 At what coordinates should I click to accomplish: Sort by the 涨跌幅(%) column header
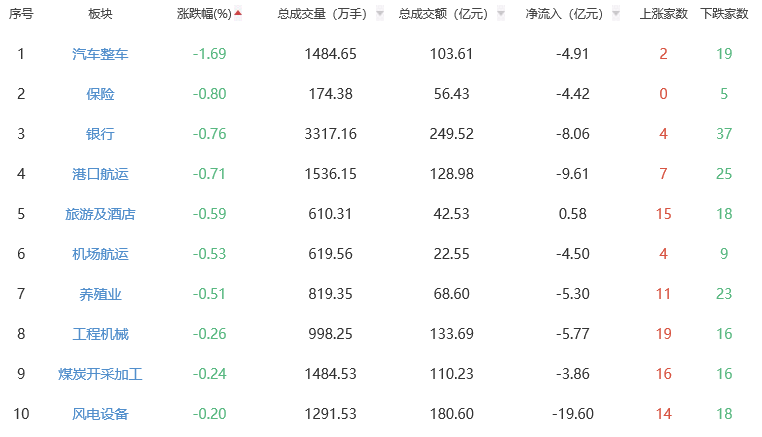[204, 14]
